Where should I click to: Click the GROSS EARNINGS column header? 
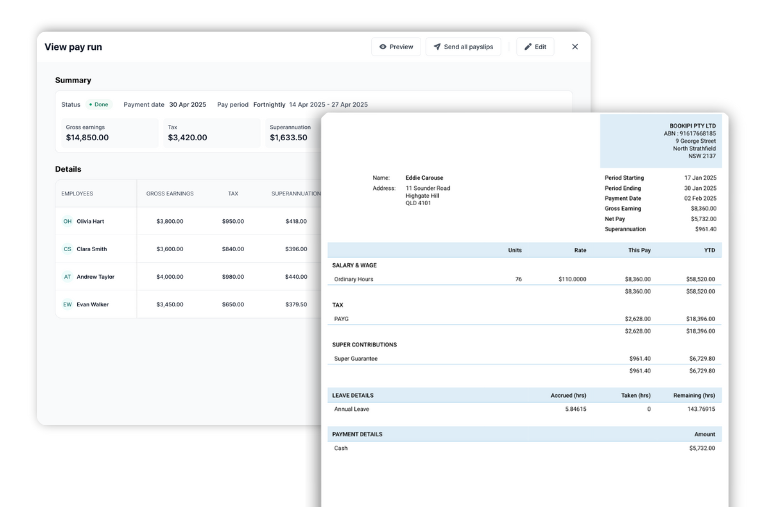170,193
